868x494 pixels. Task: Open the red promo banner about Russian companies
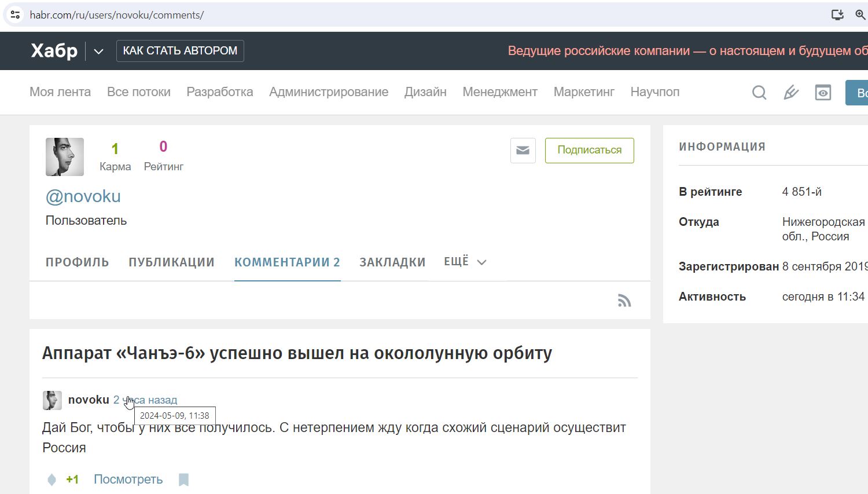687,51
